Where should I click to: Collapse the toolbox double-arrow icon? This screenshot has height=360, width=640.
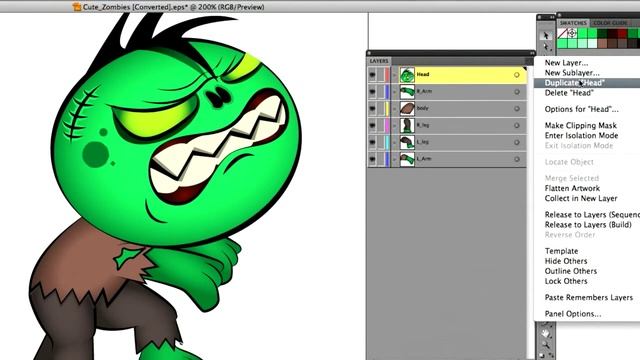point(552,18)
